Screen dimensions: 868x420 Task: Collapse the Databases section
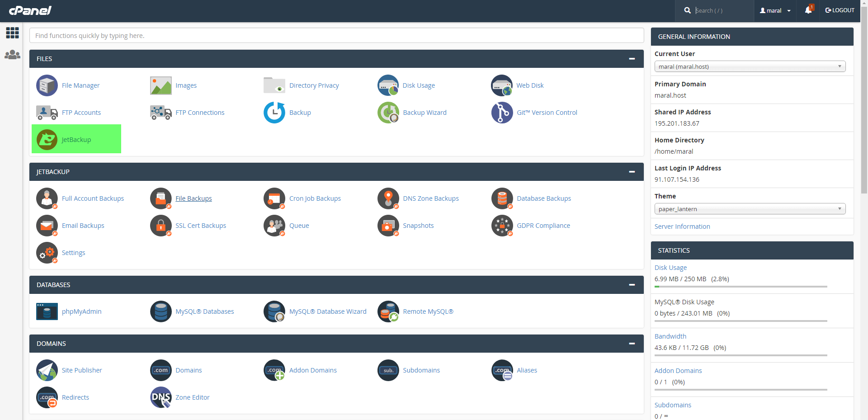[632, 285]
